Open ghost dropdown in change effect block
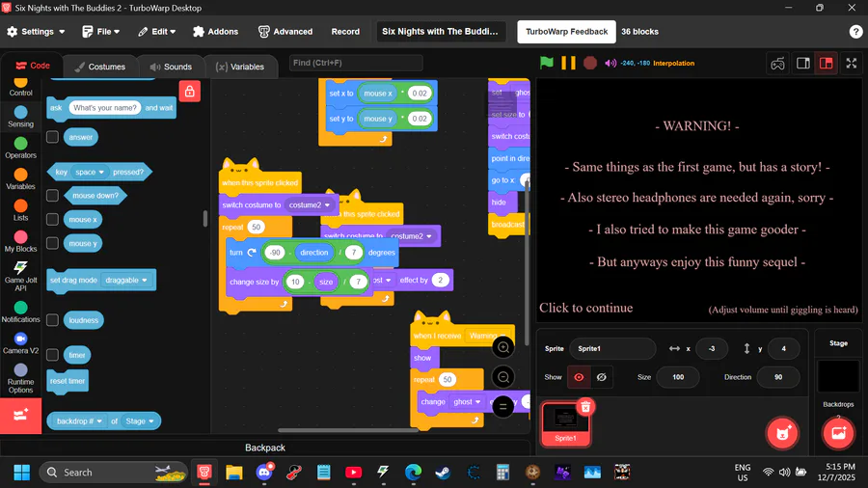The width and height of the screenshot is (868, 488). pos(467,402)
